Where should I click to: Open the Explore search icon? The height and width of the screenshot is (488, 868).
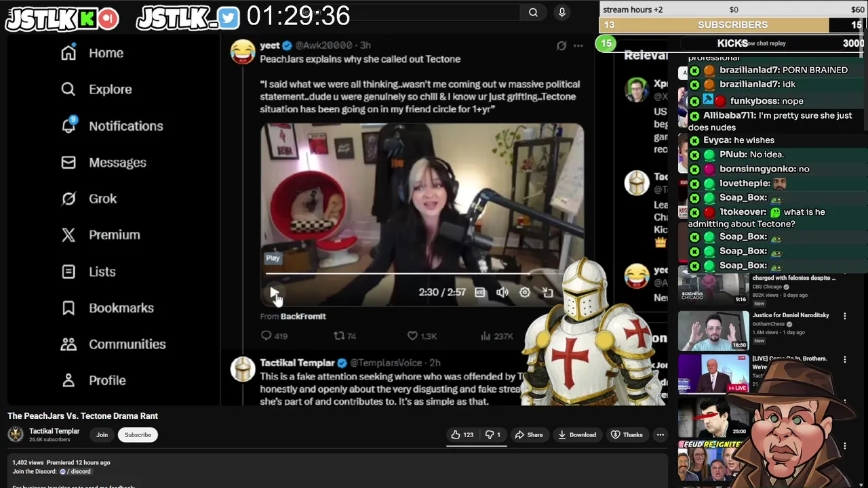68,89
